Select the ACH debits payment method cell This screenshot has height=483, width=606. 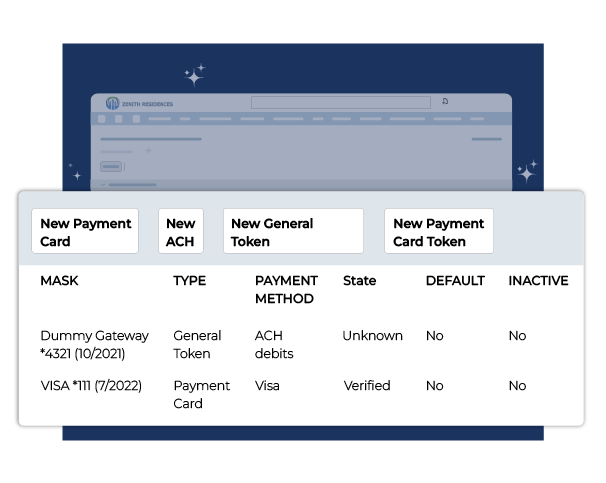point(275,344)
